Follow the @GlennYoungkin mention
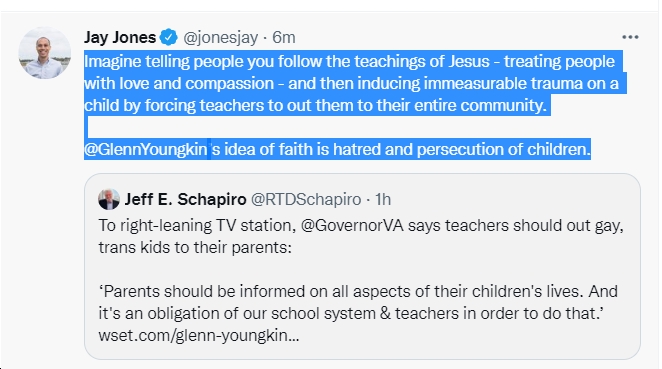This screenshot has width=662, height=369. (x=146, y=149)
